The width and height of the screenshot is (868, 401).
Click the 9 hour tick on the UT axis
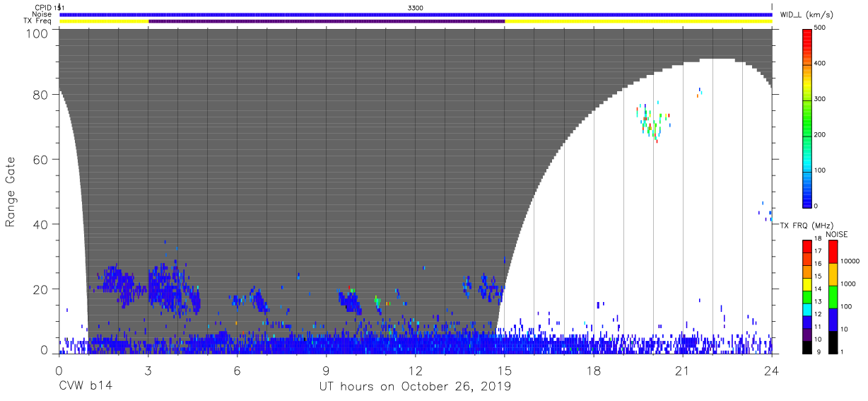326,370
